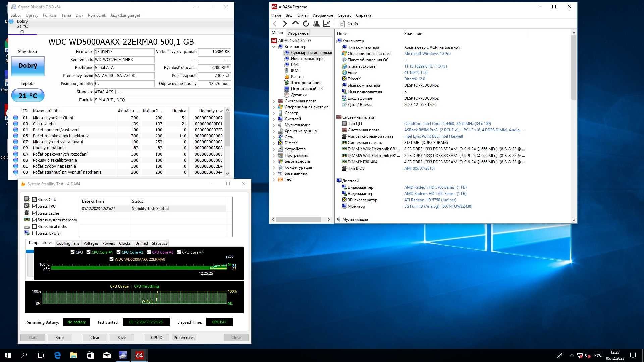Expand Операционная система tree node
644x362 pixels.
coord(274,107)
